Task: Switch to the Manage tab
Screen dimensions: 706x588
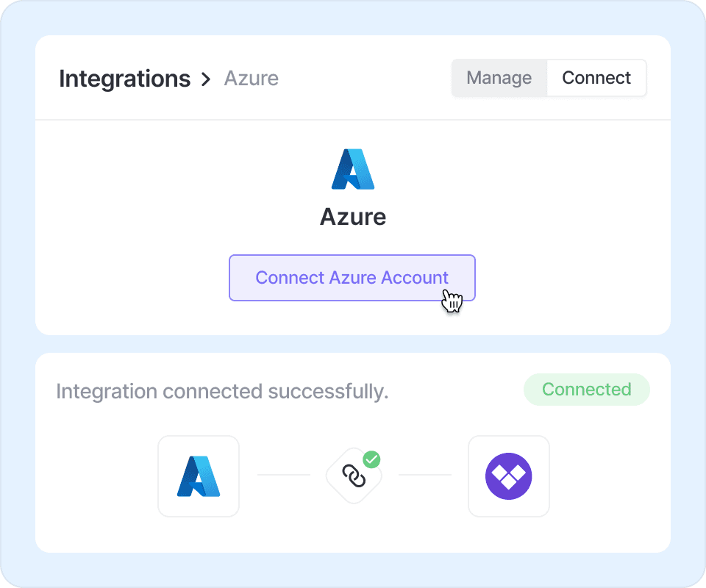Action: (499, 78)
